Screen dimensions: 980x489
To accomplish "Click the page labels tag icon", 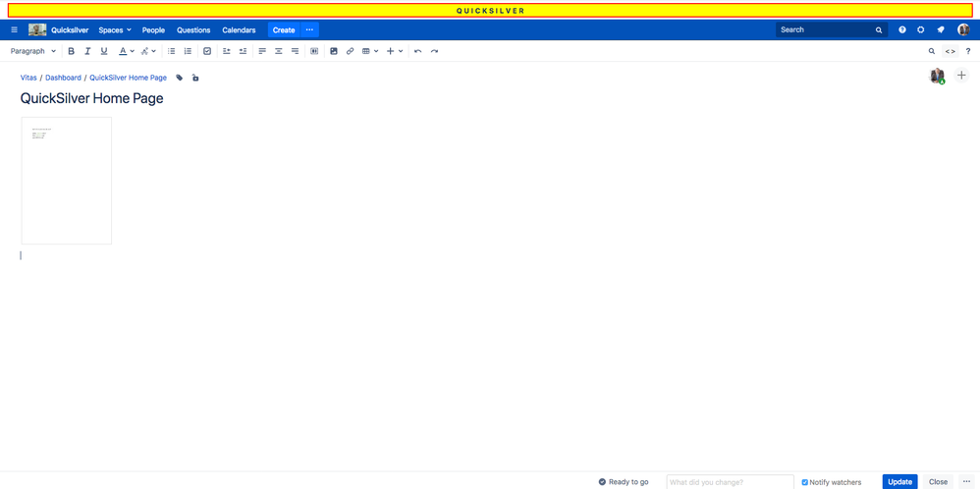I will tap(180, 78).
